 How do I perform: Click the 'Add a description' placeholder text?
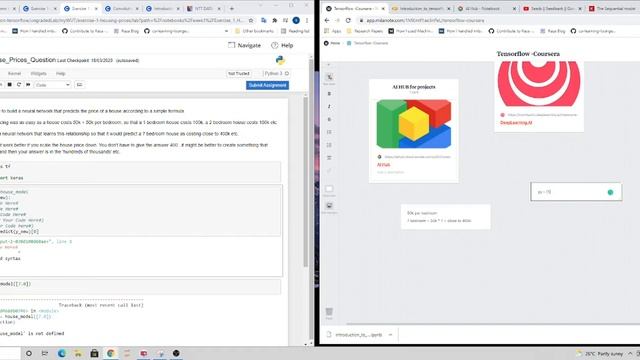point(390,172)
